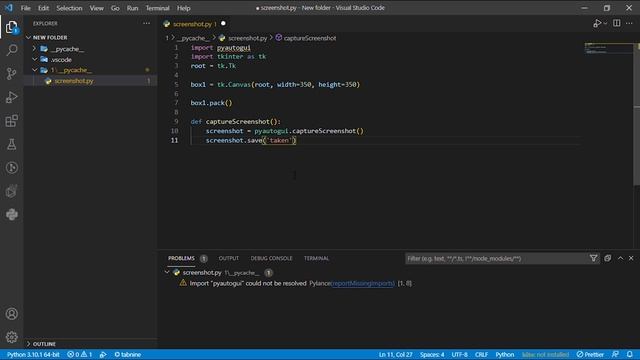Open the Terminal menu
This screenshot has height=360, width=640.
tap(158, 8)
